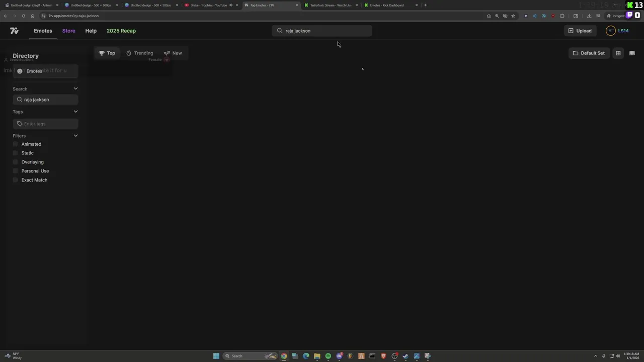The width and height of the screenshot is (644, 362).
Task: Select the New sort tab
Action: click(x=173, y=53)
